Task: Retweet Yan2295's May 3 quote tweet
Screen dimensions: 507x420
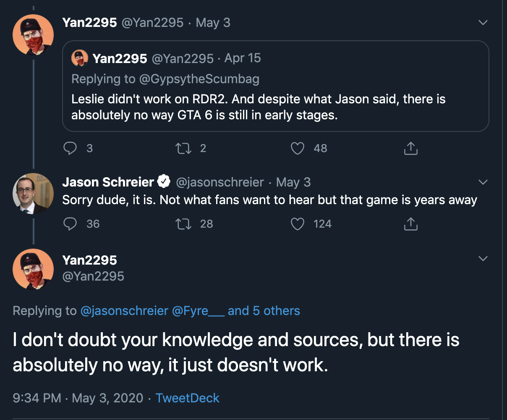Action: [183, 148]
